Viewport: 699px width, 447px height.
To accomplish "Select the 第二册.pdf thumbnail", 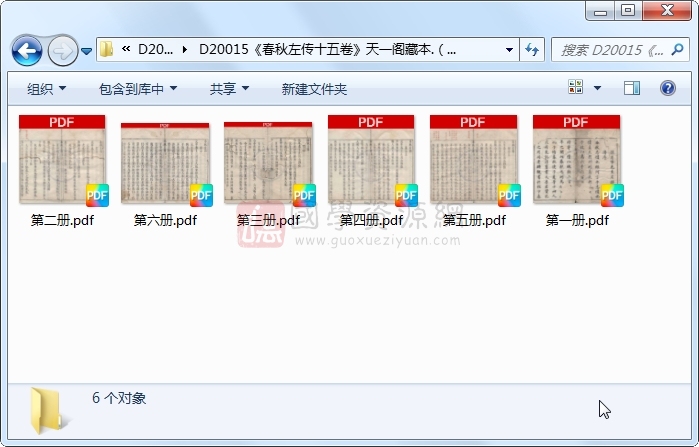I will tap(62, 160).
